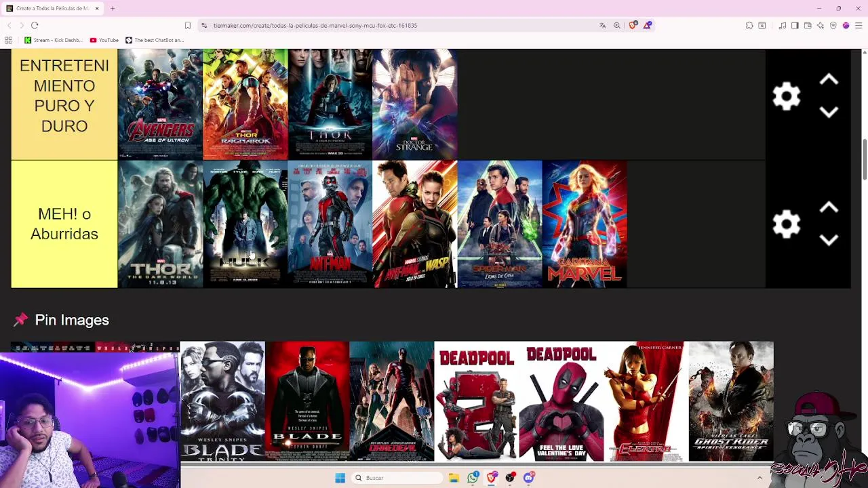Select the Thor The Dark World poster
Image resolution: width=868 pixels, height=488 pixels.
point(160,224)
